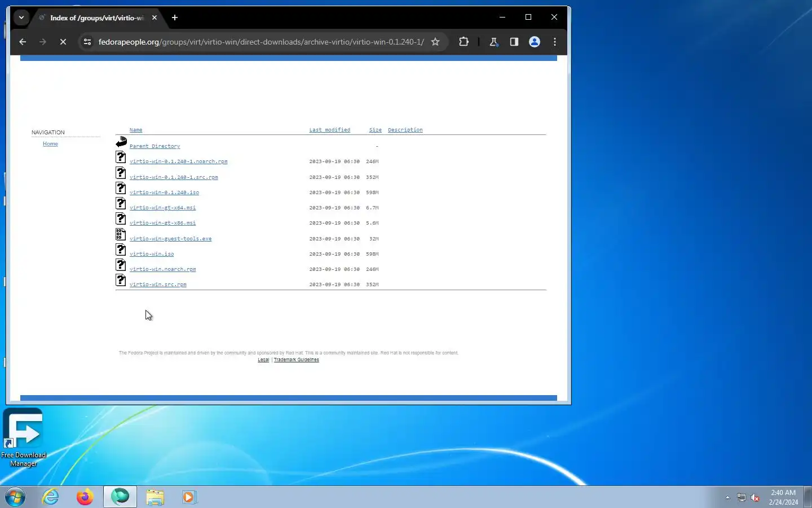812x508 pixels.
Task: Click file icon beside virtio-win.src.rpm
Action: point(121,280)
